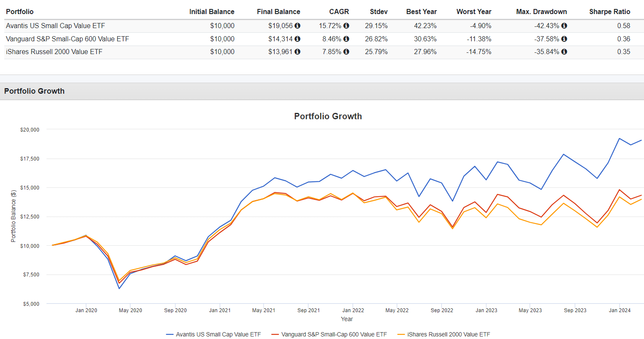The height and width of the screenshot is (339, 644).
Task: Click the info icon beside Avantis max drawdown -42.43%
Action: pyautogui.click(x=564, y=26)
